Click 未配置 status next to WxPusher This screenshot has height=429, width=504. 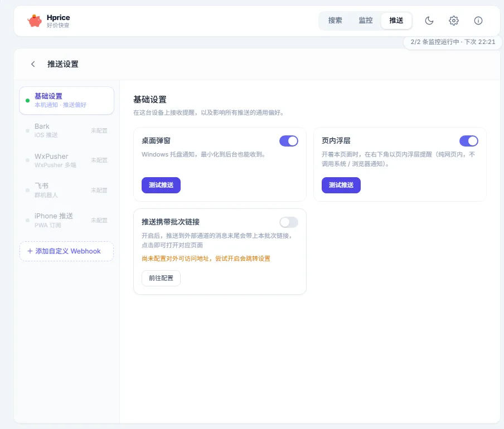point(99,160)
